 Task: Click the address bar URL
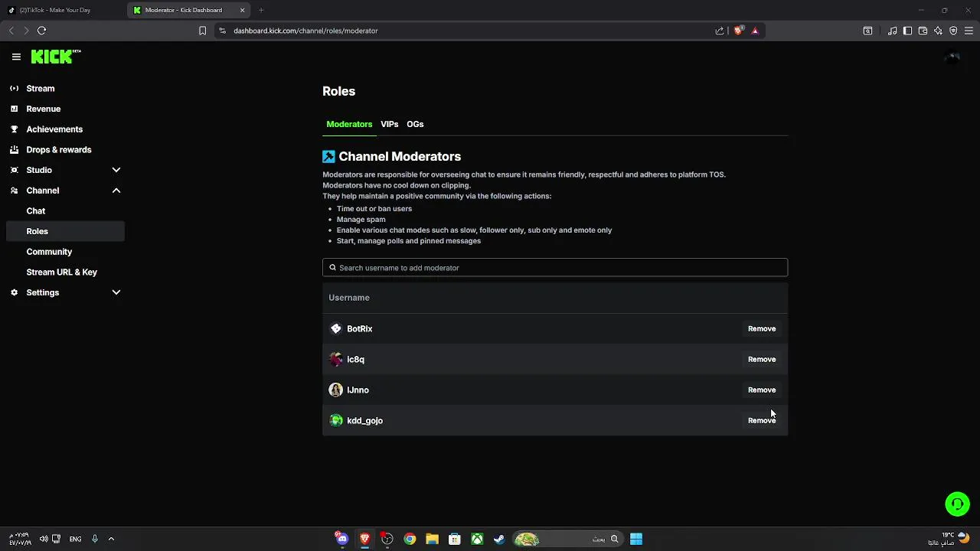tap(305, 31)
